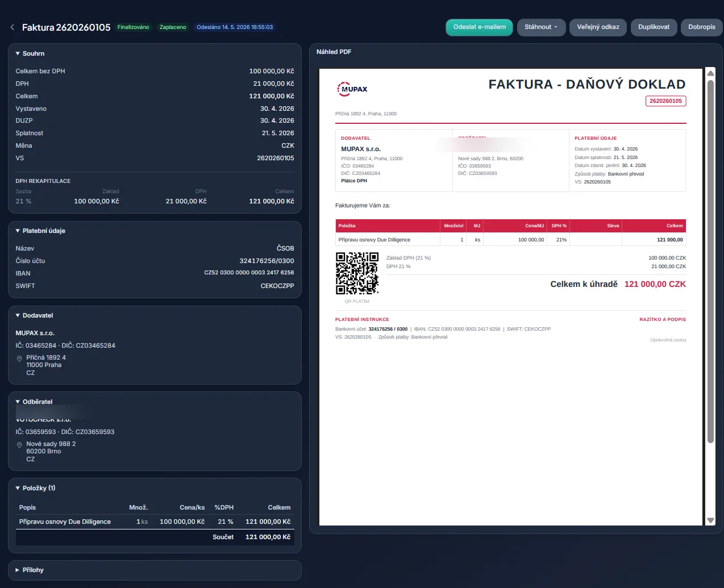Collapse the Souhrn section
The image size is (724, 588).
click(x=30, y=53)
